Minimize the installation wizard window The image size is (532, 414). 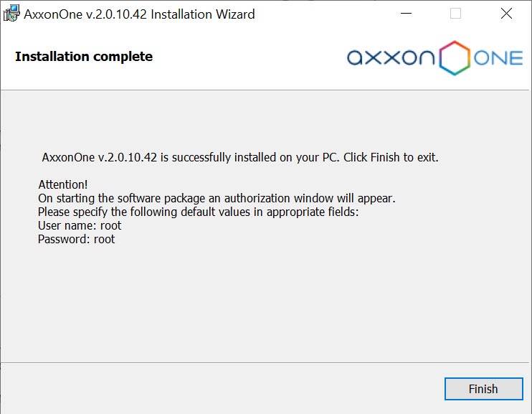point(407,14)
